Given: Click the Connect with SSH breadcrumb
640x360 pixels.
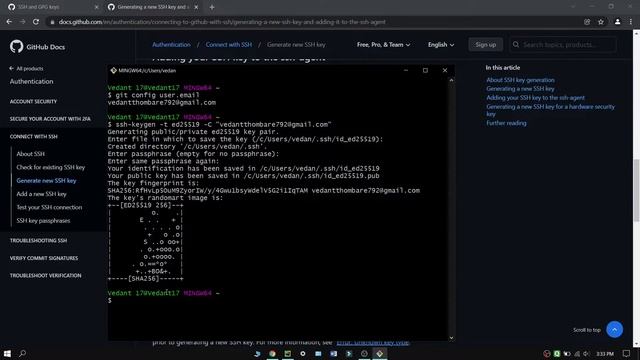Looking at the screenshot, I should click(x=229, y=44).
